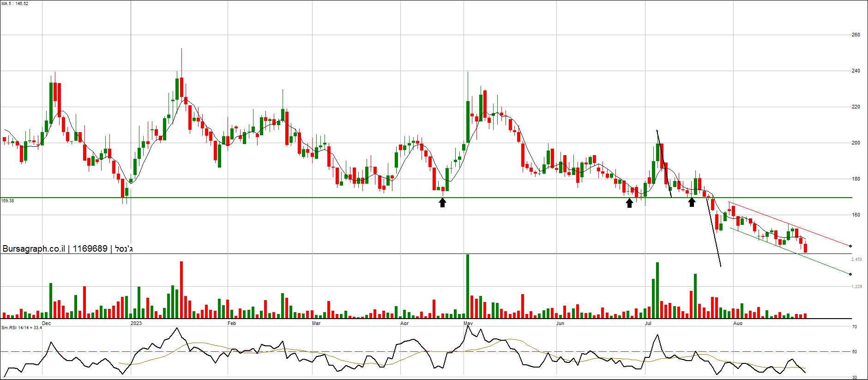Click the 260 price axis label
The width and height of the screenshot is (868, 380).
pos(856,35)
